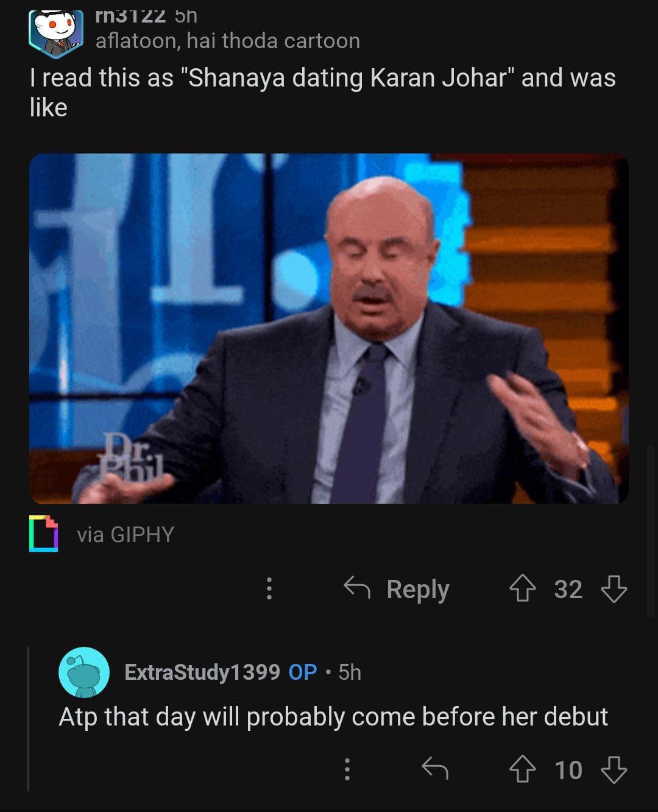Open ExtraStudy1399's teal avatar
658x812 pixels.
tap(84, 673)
